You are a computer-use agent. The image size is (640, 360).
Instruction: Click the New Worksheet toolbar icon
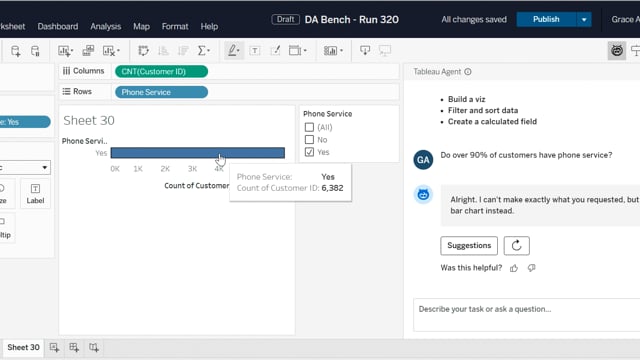[x=64, y=51]
